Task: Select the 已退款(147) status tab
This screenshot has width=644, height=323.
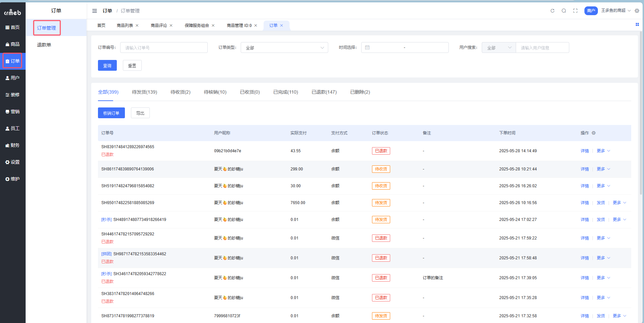Action: (x=324, y=92)
